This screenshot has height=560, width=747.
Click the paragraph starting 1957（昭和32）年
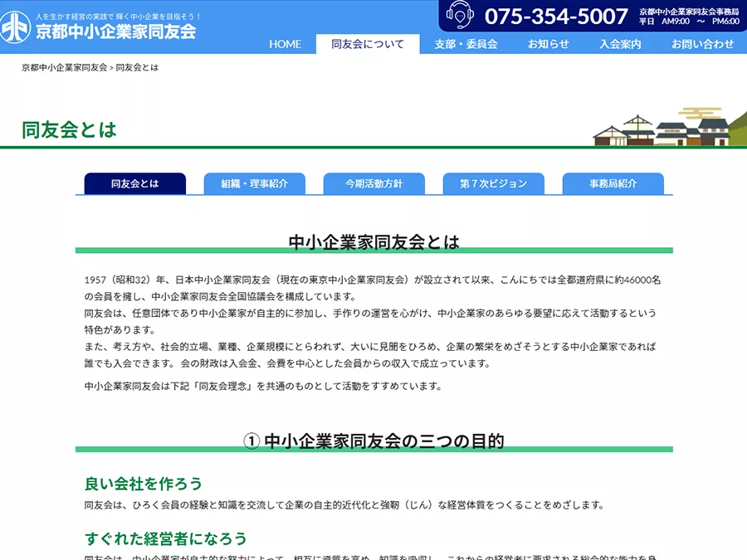373,288
